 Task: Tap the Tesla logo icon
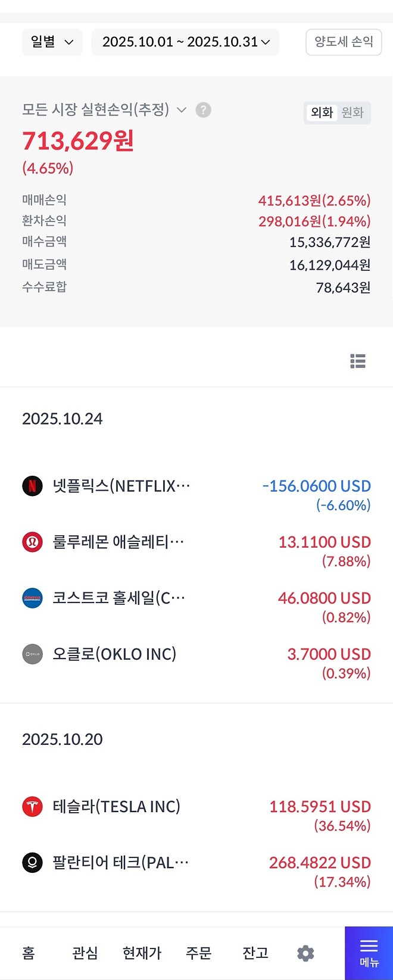point(32,807)
